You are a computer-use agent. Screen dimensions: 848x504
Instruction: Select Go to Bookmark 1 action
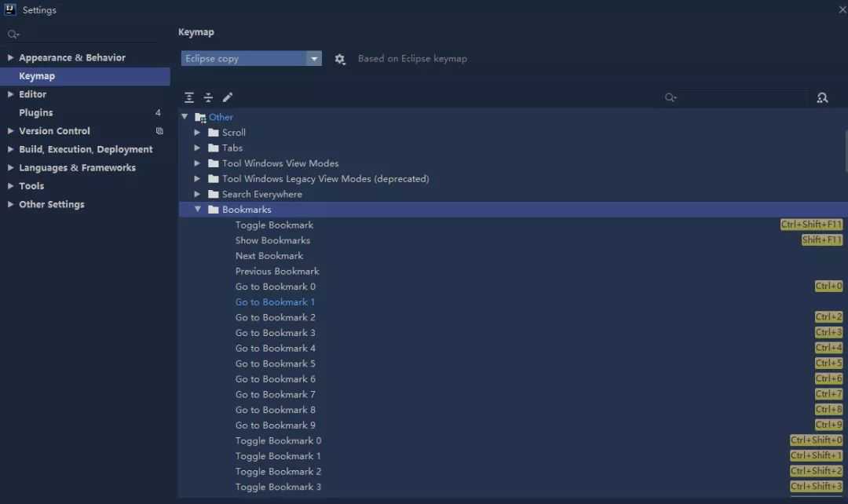point(275,302)
